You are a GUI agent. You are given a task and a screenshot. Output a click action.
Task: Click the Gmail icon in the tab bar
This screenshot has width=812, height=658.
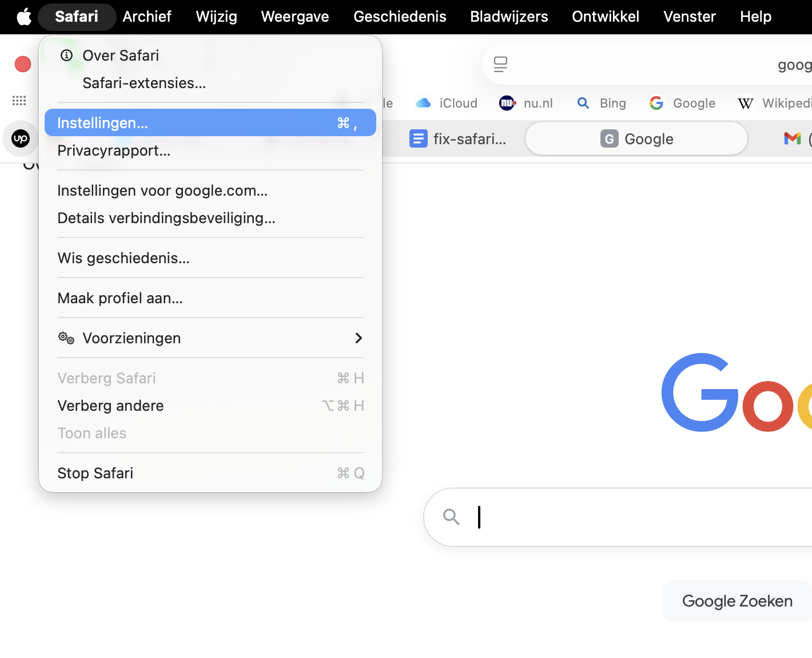(x=792, y=138)
